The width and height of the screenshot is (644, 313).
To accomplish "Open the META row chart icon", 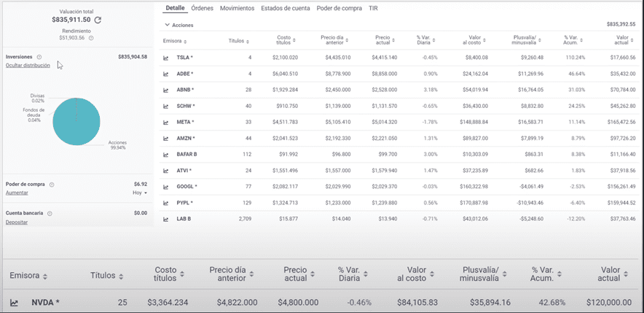I will click(x=166, y=122).
